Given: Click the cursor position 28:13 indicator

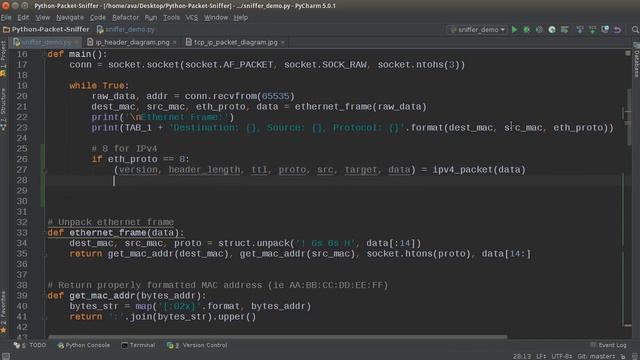Looking at the screenshot, I should pyautogui.click(x=522, y=356).
